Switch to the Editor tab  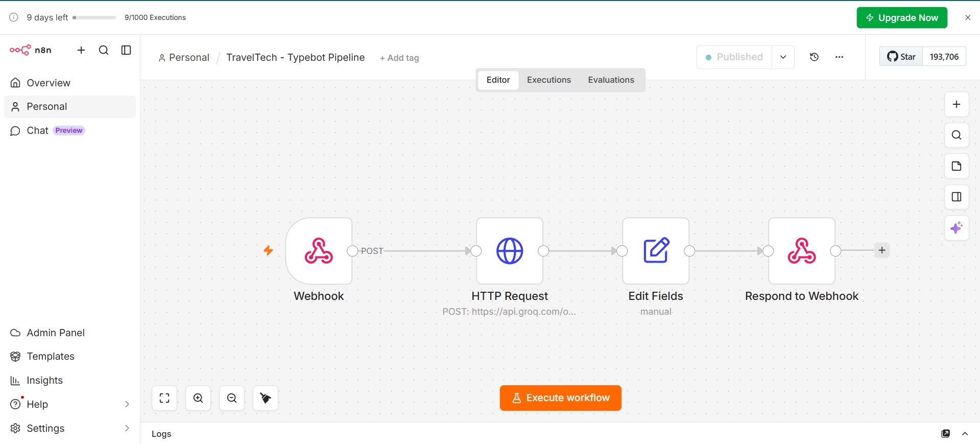tap(498, 80)
